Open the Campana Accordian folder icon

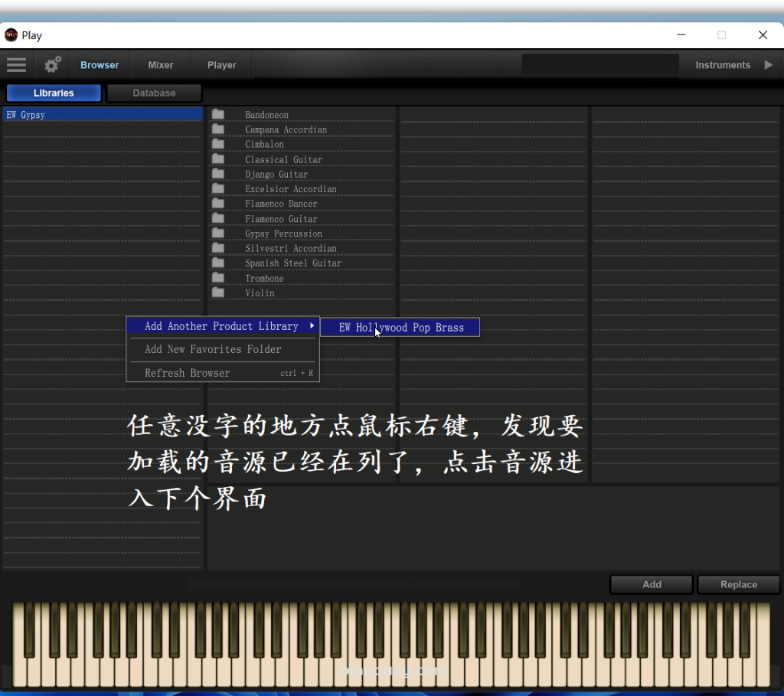218,129
